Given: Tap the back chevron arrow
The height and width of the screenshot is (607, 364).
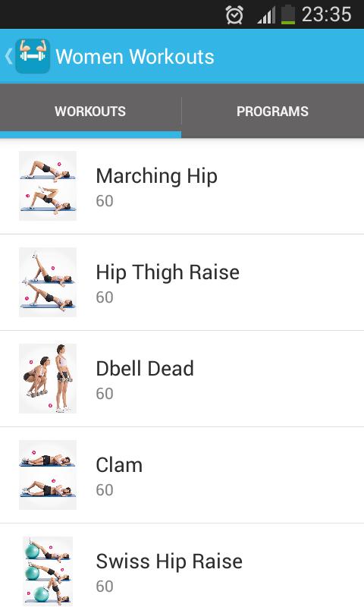Looking at the screenshot, I should coord(8,56).
